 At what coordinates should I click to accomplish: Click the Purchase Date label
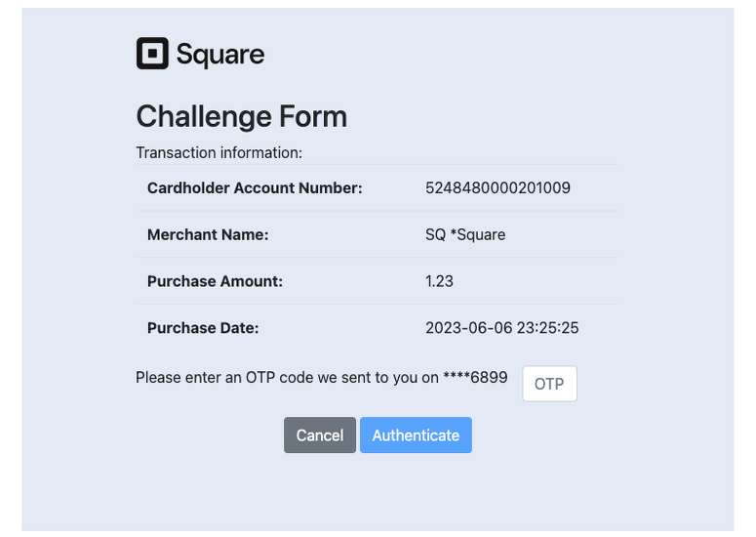click(x=203, y=328)
